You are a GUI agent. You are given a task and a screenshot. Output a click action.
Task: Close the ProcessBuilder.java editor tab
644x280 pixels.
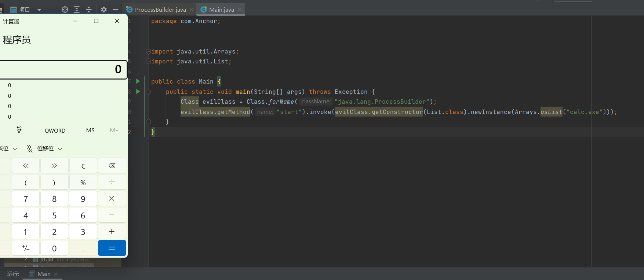tap(192, 10)
